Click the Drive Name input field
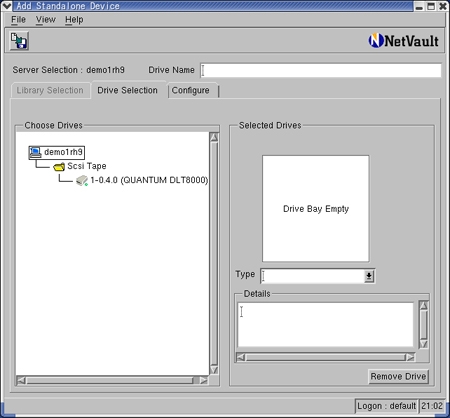The height and width of the screenshot is (418, 450). tap(321, 70)
